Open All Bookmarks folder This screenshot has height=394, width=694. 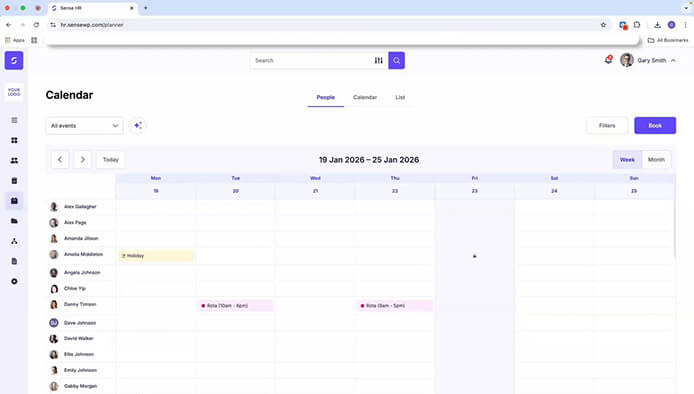668,40
